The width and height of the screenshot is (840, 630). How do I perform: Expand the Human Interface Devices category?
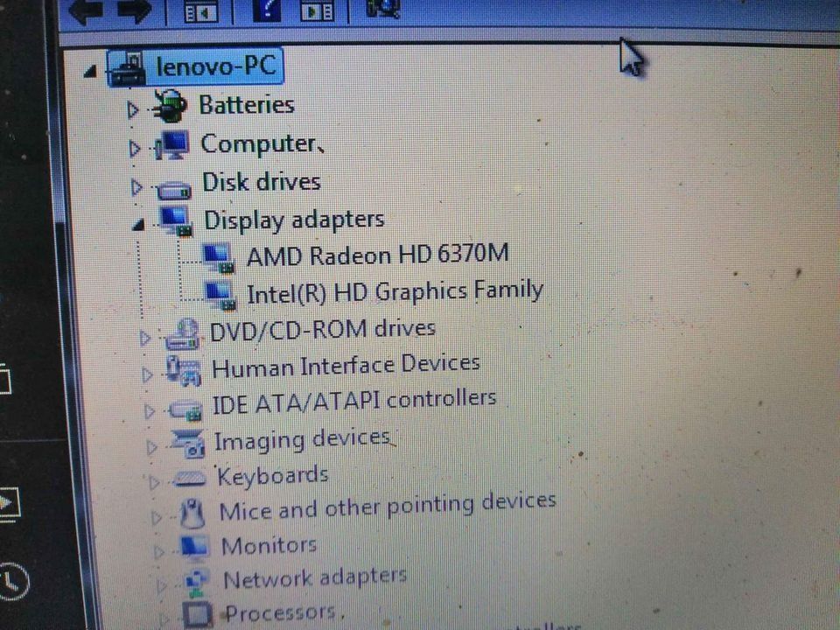tap(146, 374)
